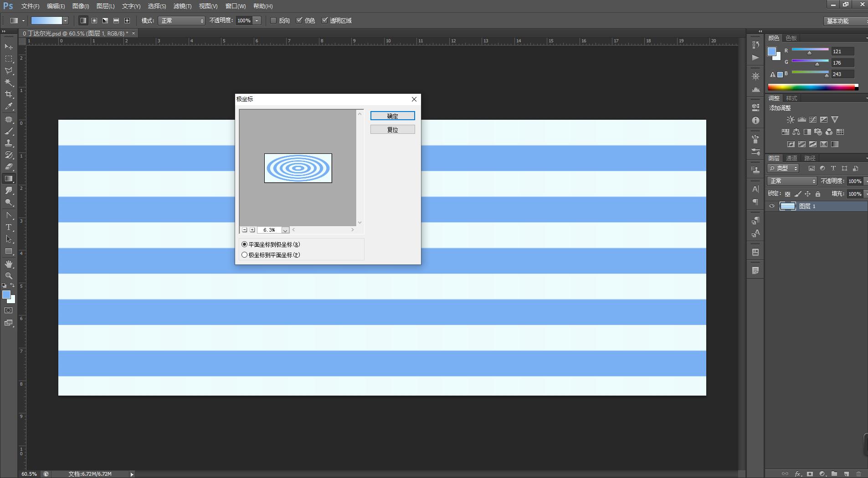Click the foreground color swatch in toolbar

point(6,295)
